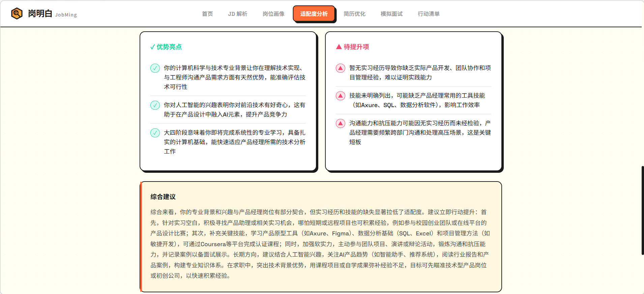Viewport: 644px width, 294px height.
Task: Click the vertical page scrollbar thumb
Action: pyautogui.click(x=642, y=210)
